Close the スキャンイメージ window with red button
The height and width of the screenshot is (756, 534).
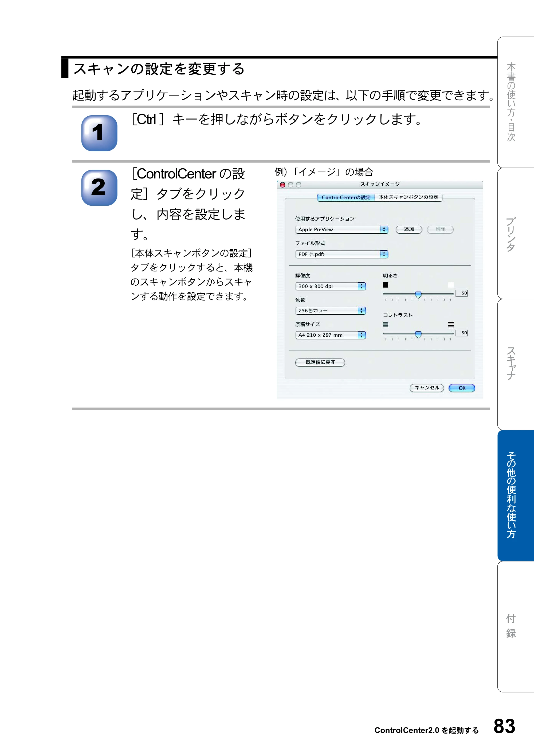click(282, 185)
